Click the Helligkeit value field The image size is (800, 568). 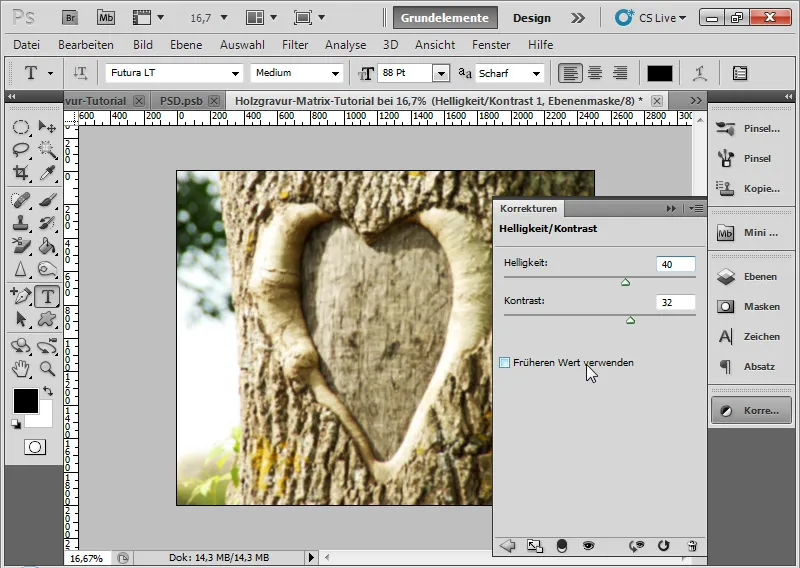(x=676, y=264)
